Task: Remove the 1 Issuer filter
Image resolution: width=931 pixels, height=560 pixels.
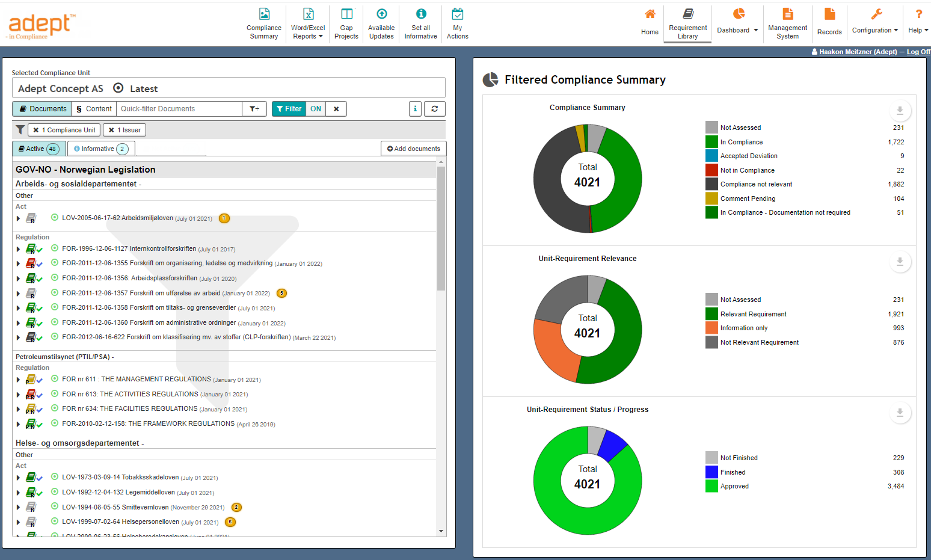Action: click(x=111, y=129)
